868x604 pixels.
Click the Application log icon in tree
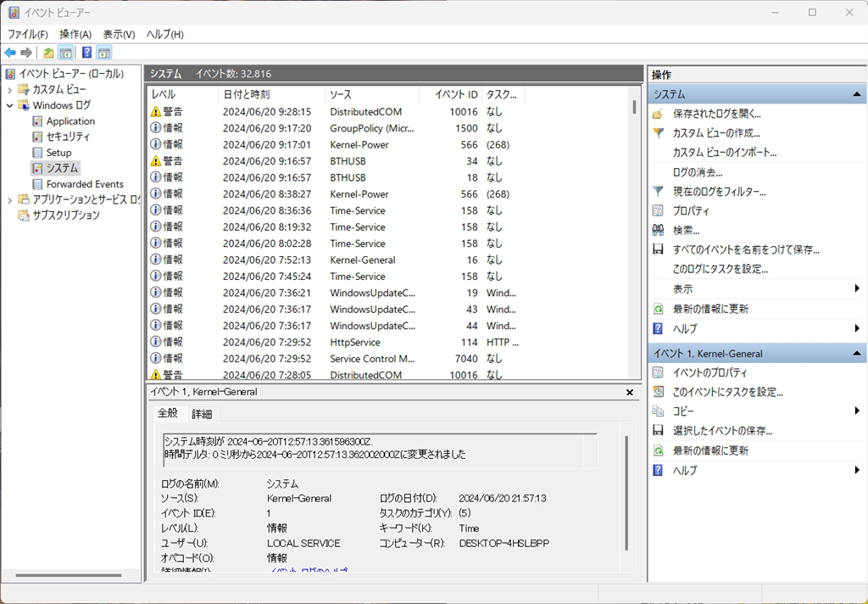pyautogui.click(x=37, y=120)
